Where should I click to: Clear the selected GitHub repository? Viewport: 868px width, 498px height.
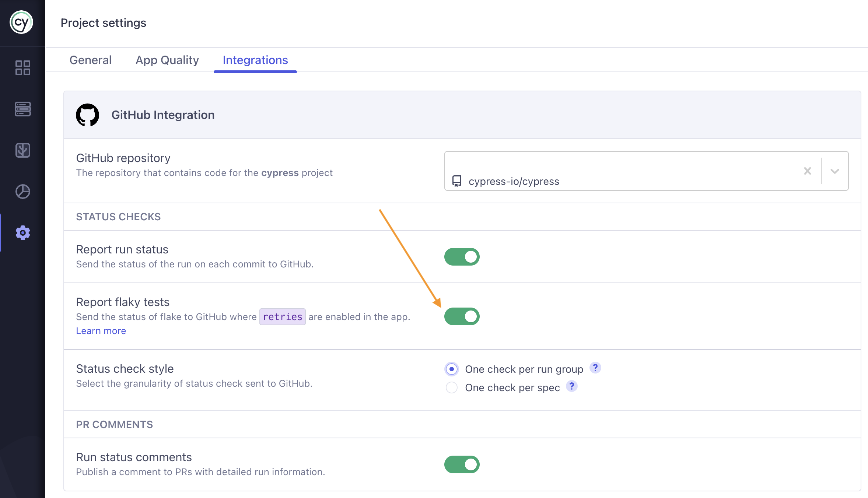tap(807, 171)
